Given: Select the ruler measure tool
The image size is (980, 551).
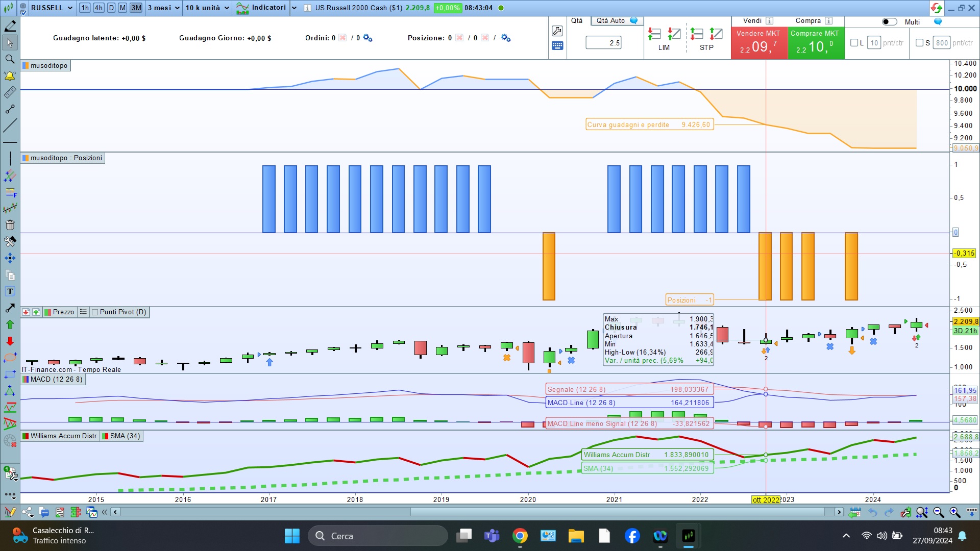Looking at the screenshot, I should [x=10, y=93].
